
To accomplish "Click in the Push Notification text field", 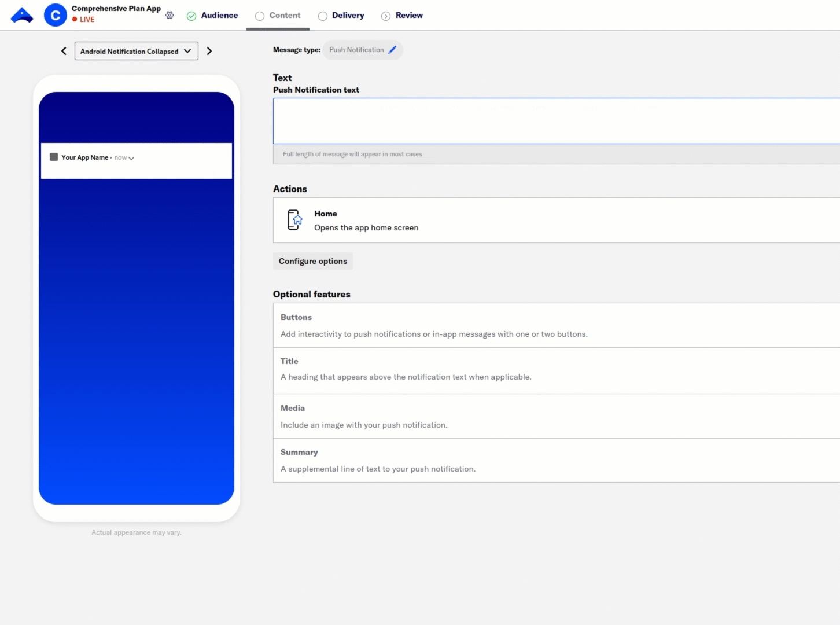I will click(555, 120).
